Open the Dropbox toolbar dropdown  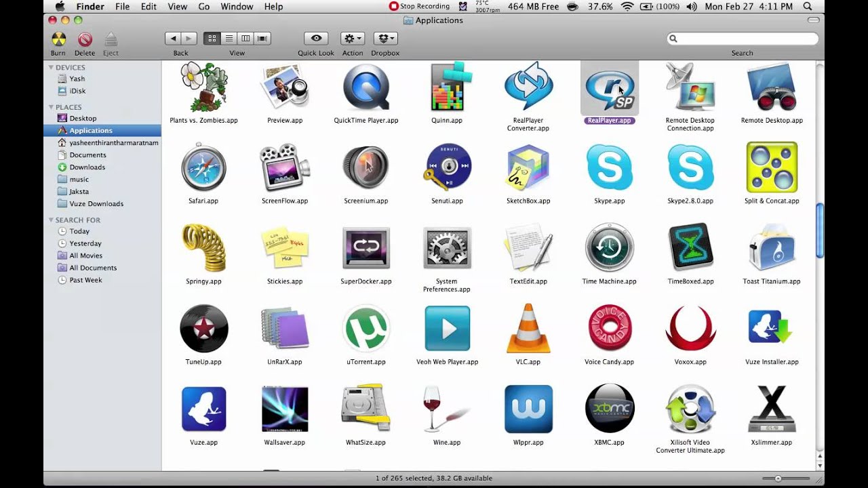[385, 39]
